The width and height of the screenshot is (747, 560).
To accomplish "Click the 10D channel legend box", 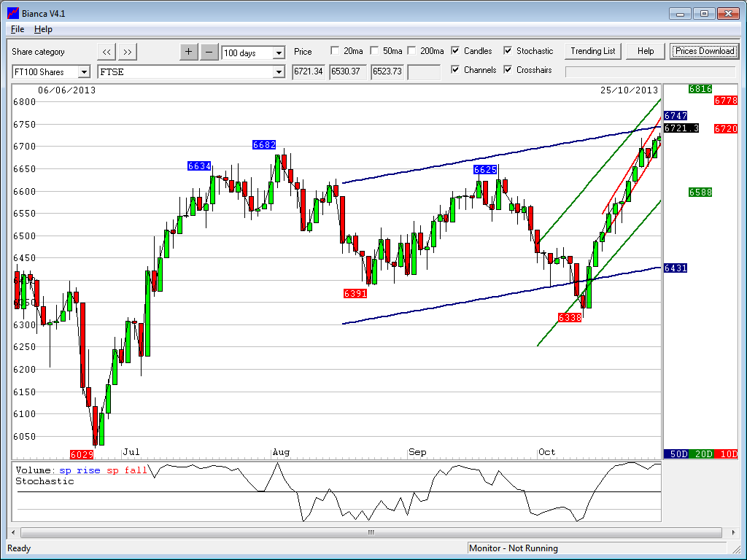I will (x=726, y=454).
